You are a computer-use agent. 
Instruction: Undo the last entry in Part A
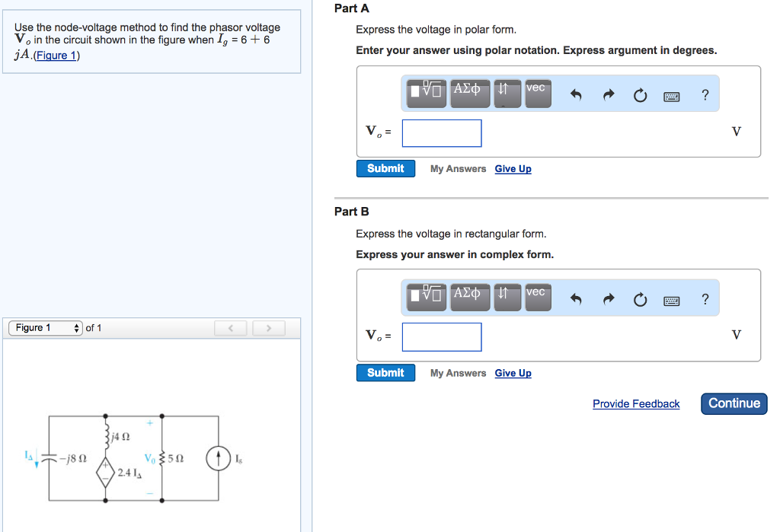(x=578, y=94)
